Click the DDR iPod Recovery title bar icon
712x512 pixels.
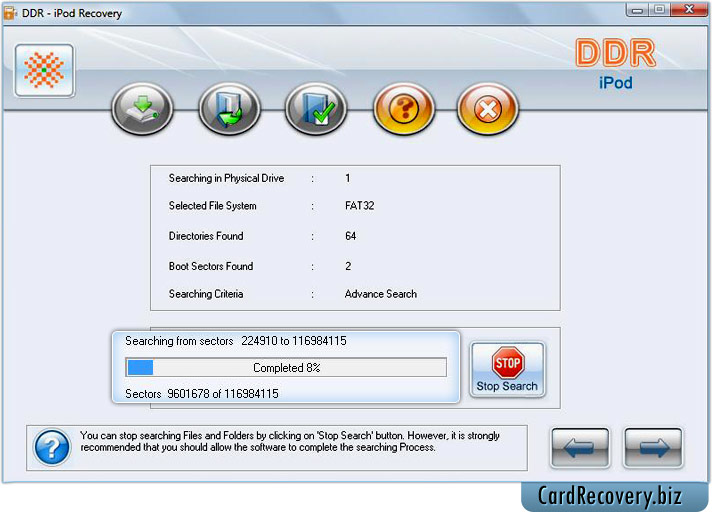pos(10,13)
